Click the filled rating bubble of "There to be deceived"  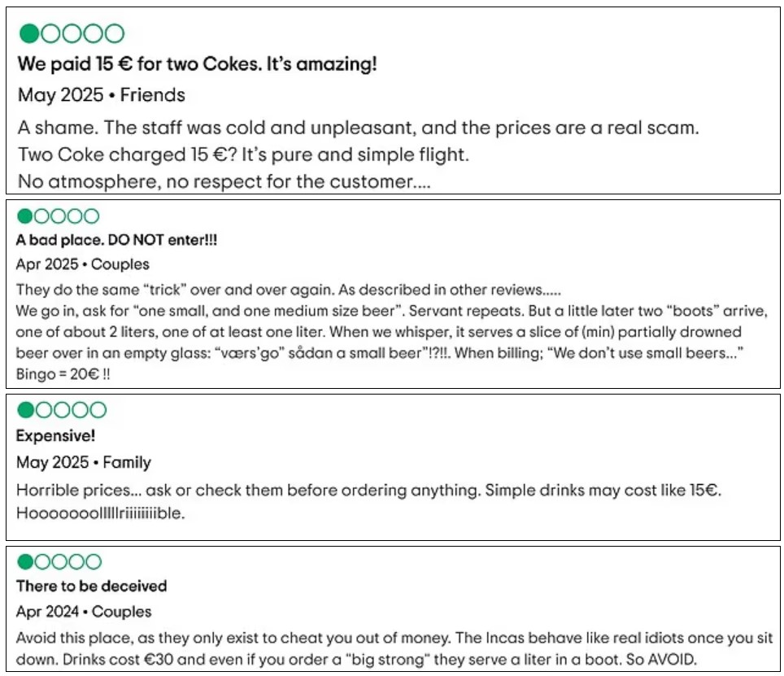[25, 561]
